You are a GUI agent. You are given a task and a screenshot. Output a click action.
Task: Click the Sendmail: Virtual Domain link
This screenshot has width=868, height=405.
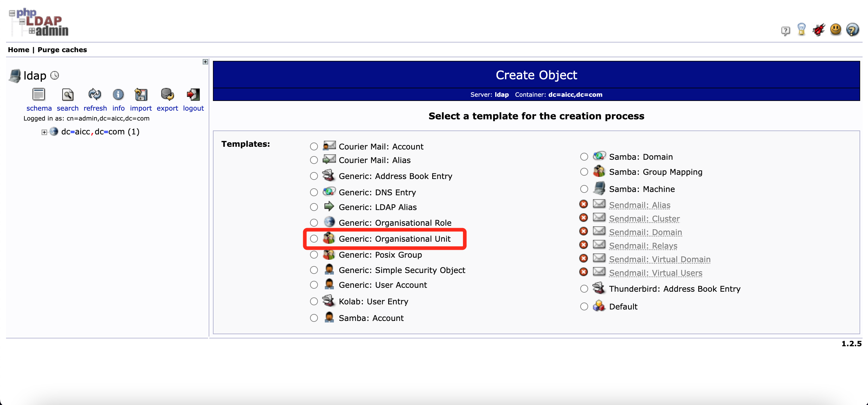pyautogui.click(x=659, y=259)
